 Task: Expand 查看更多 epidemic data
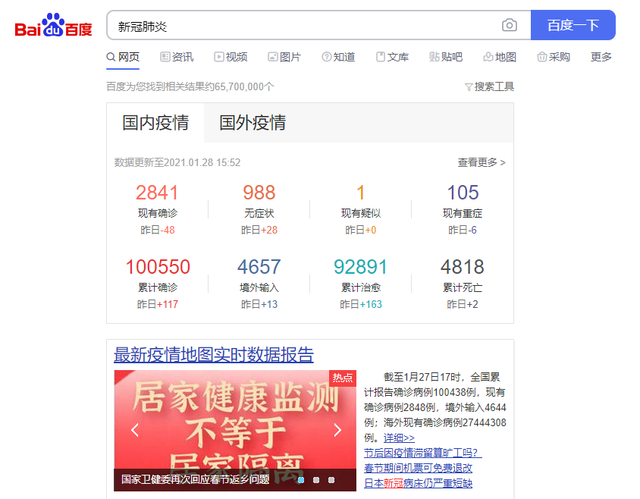point(481,162)
